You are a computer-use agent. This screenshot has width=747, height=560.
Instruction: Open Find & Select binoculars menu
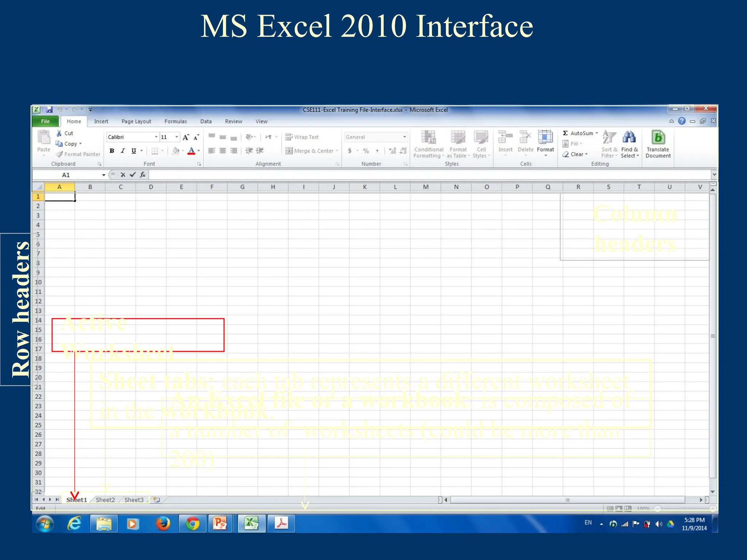(x=630, y=145)
